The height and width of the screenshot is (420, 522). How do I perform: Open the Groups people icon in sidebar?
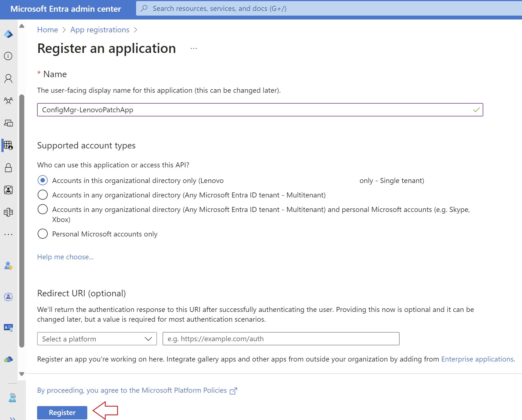(8, 101)
